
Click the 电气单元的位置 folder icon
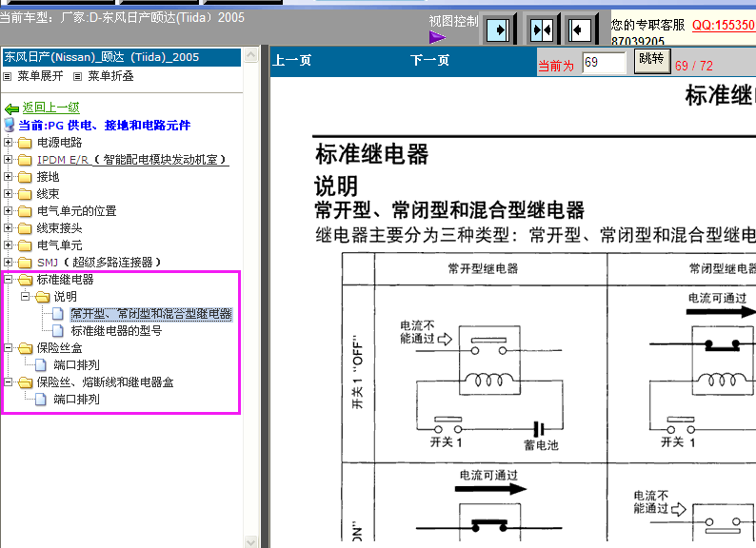click(25, 211)
